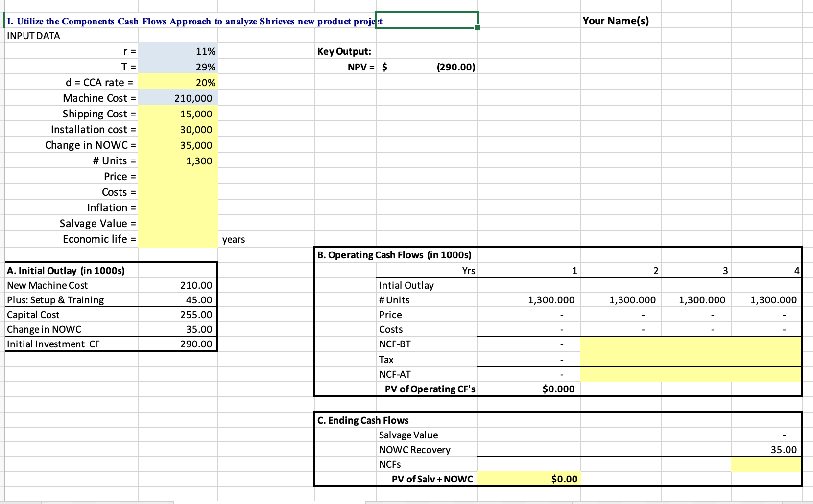This screenshot has height=504, width=813.
Task: Click the Change in NOWC value 35,000
Action: 178,145
